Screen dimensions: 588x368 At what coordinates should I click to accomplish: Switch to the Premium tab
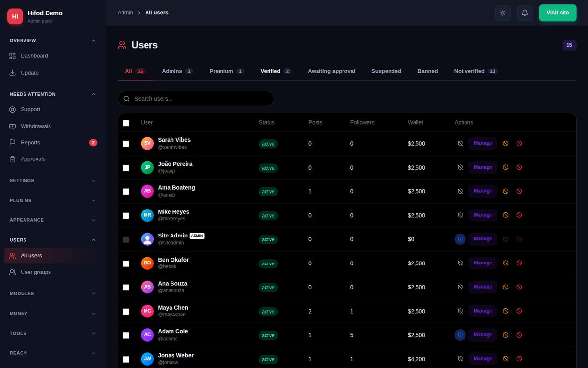click(x=226, y=71)
